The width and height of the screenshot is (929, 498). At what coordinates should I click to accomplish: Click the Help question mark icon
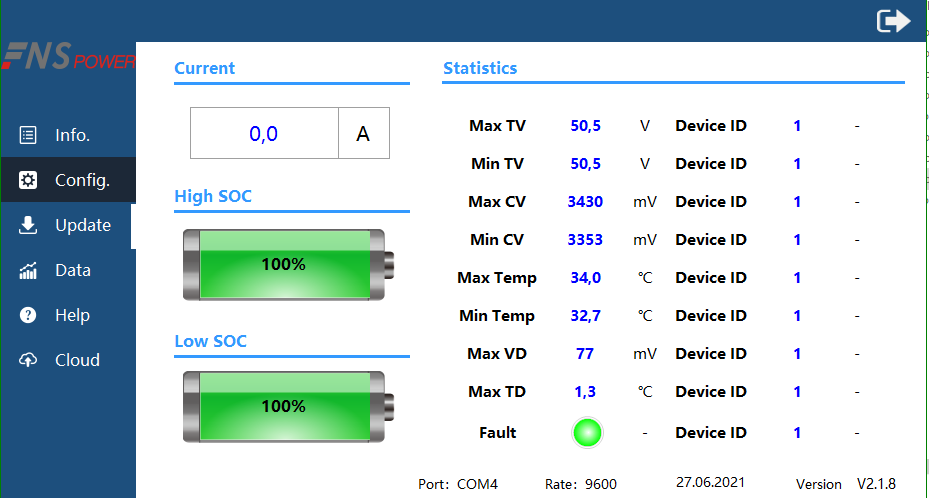coord(28,315)
